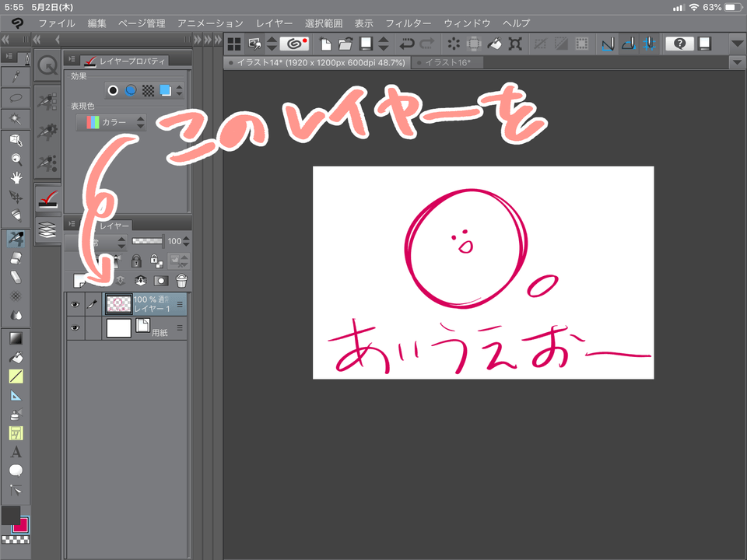The height and width of the screenshot is (560, 747).
Task: Click the レイヤー 1 layer thumbnail
Action: coord(118,304)
